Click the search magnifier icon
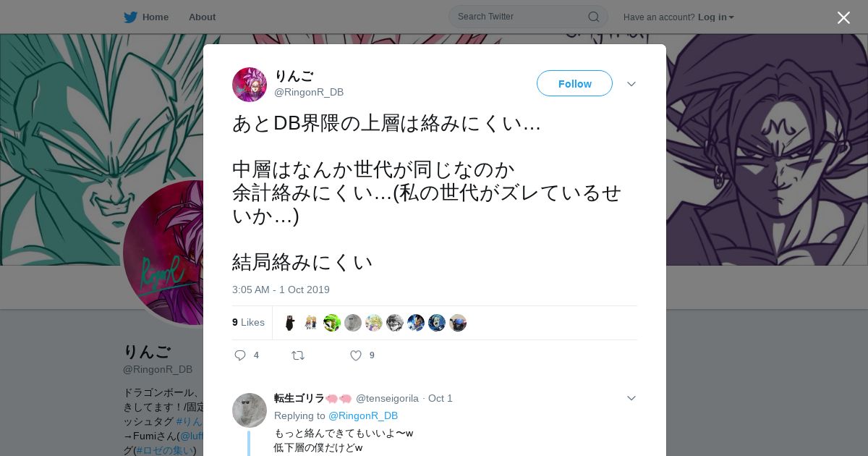This screenshot has height=456, width=868. point(593,17)
